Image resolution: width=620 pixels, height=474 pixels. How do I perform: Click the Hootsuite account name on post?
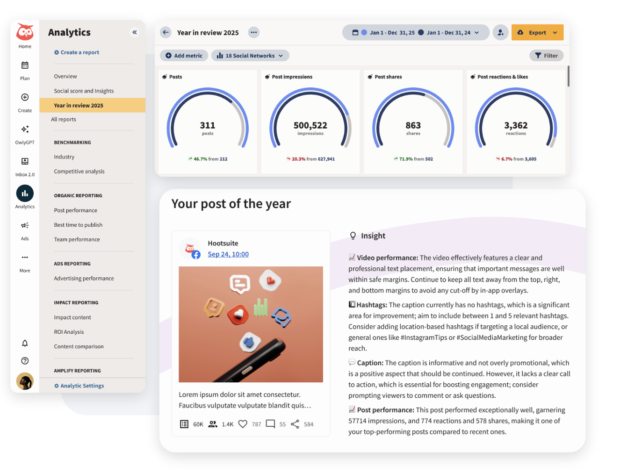(223, 244)
